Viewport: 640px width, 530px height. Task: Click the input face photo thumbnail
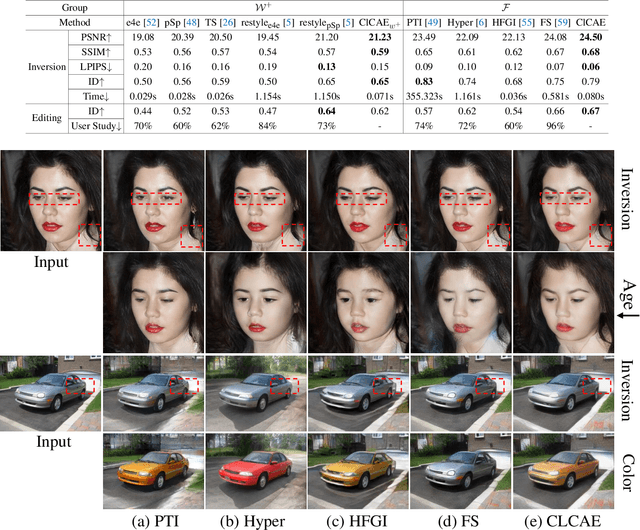[50, 198]
